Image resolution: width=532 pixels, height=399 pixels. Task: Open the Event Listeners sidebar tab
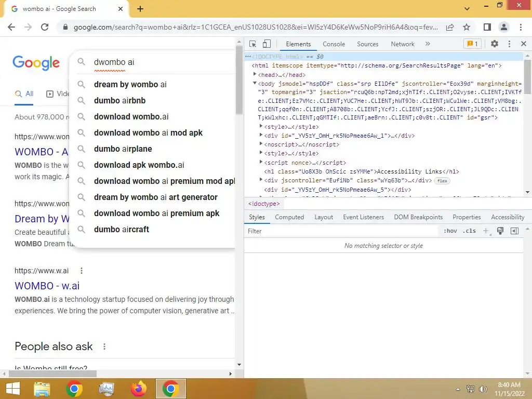(363, 217)
